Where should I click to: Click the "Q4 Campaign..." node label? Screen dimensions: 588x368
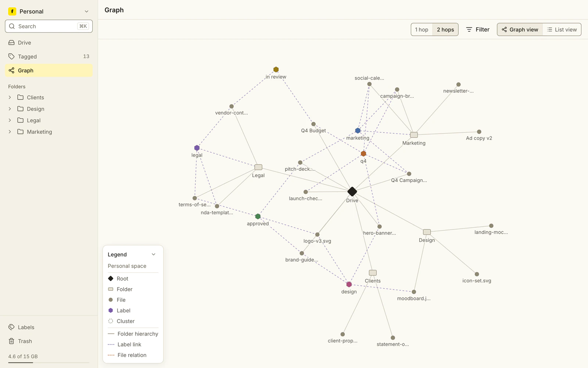coord(409,180)
